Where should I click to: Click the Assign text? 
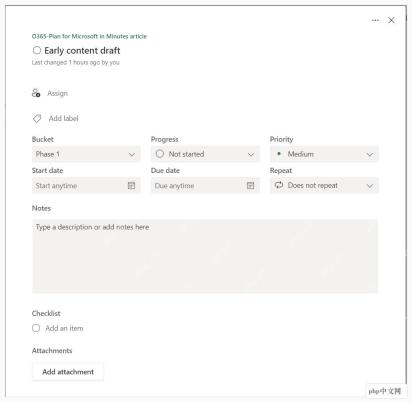[57, 93]
